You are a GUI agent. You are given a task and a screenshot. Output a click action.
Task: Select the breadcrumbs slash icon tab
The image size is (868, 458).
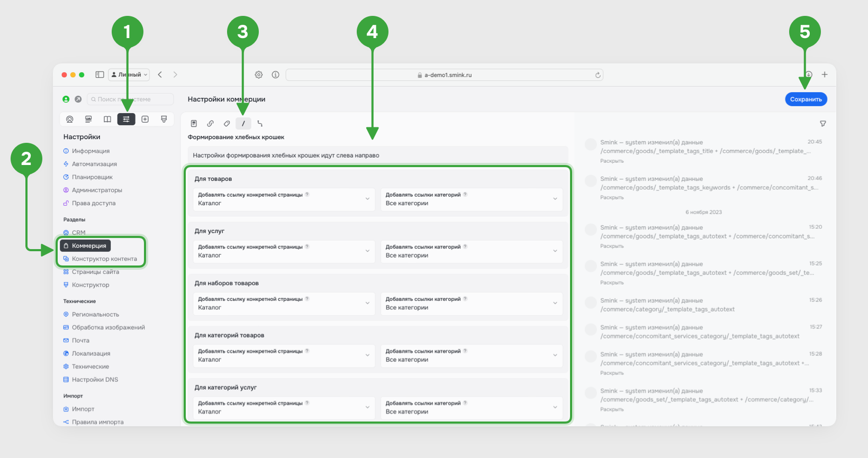coord(243,123)
